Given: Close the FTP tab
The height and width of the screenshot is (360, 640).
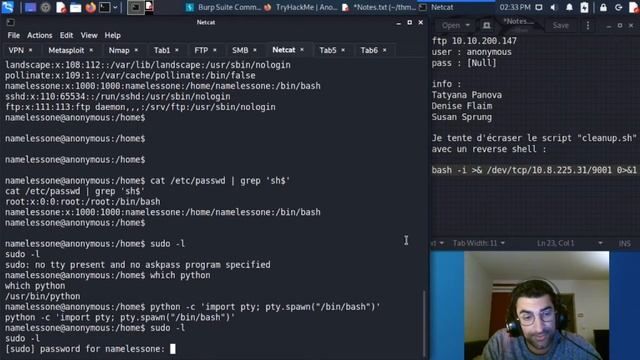Looking at the screenshot, I should click(x=215, y=50).
